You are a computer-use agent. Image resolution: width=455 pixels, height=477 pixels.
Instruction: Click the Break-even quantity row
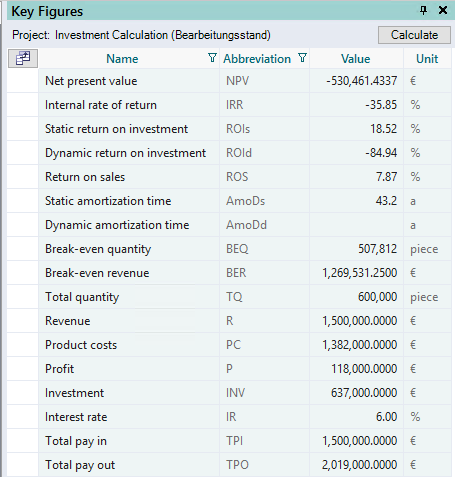(x=229, y=249)
